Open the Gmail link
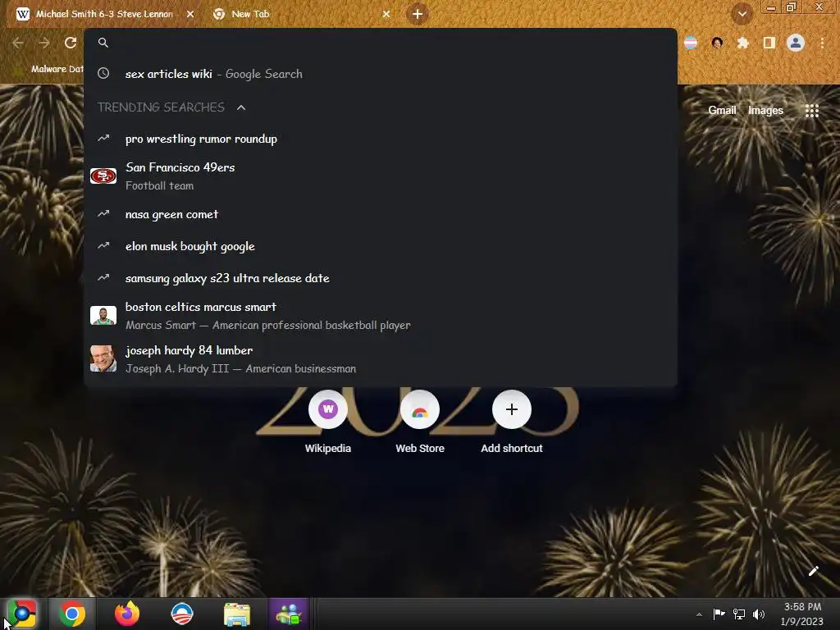This screenshot has width=840, height=630. [722, 111]
